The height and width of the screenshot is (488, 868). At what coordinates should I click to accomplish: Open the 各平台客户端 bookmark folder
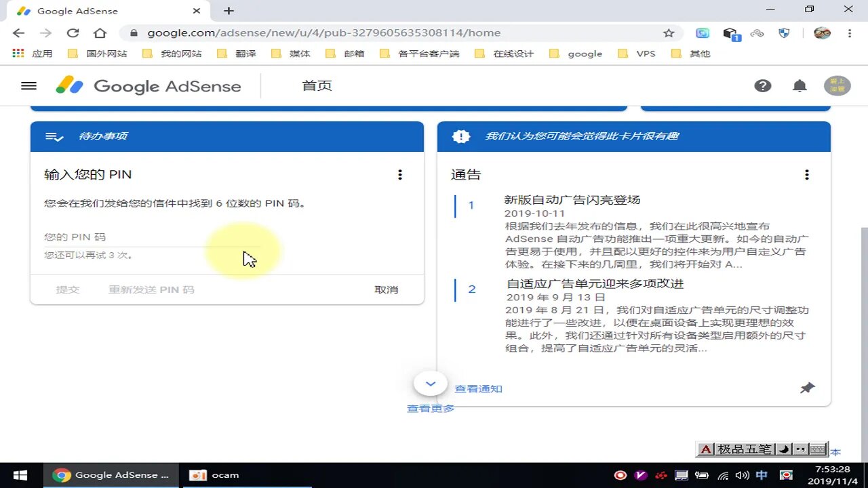[420, 53]
